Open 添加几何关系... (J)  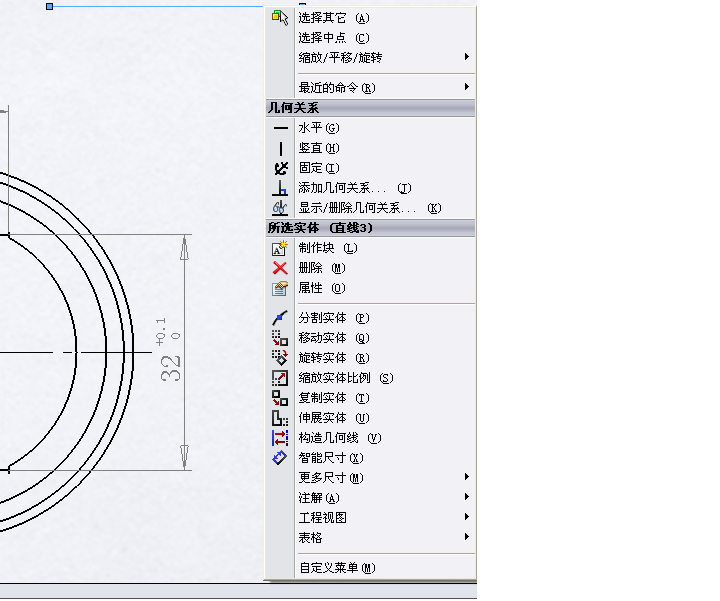[371, 188]
